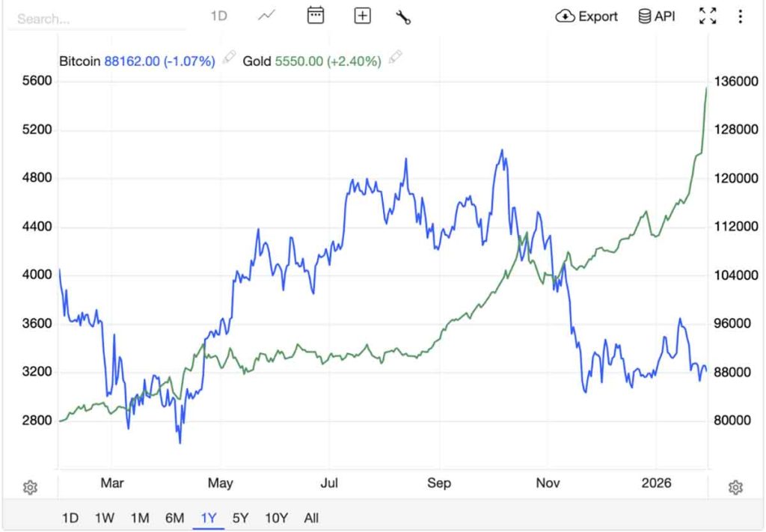Click the plus icon to add a series
766x532 pixels.
point(362,16)
